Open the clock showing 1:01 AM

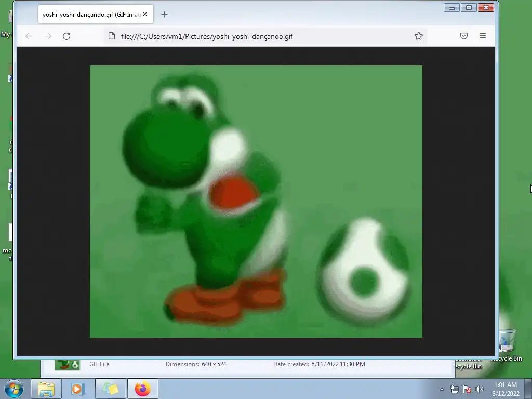point(506,389)
